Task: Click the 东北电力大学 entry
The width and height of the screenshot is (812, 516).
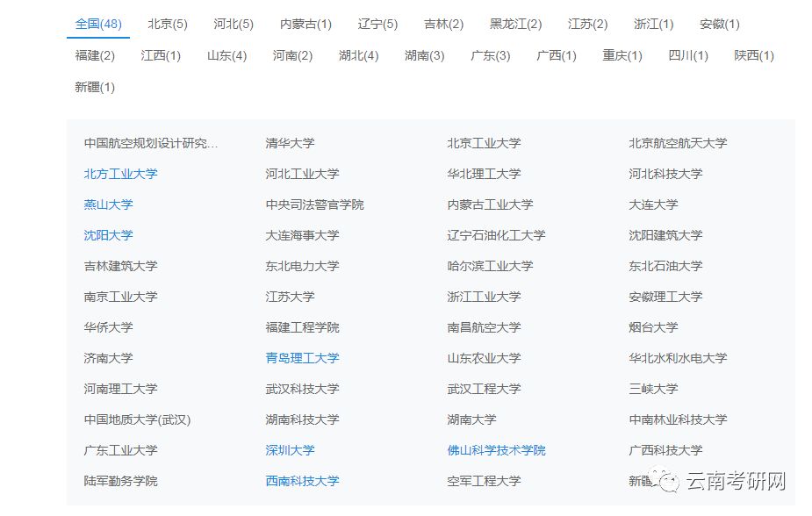Action: coord(303,266)
